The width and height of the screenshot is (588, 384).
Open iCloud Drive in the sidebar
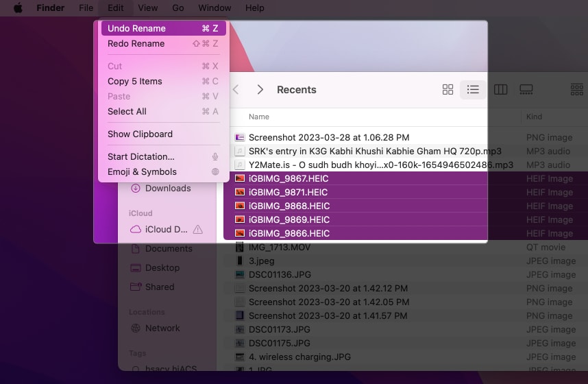pos(166,229)
